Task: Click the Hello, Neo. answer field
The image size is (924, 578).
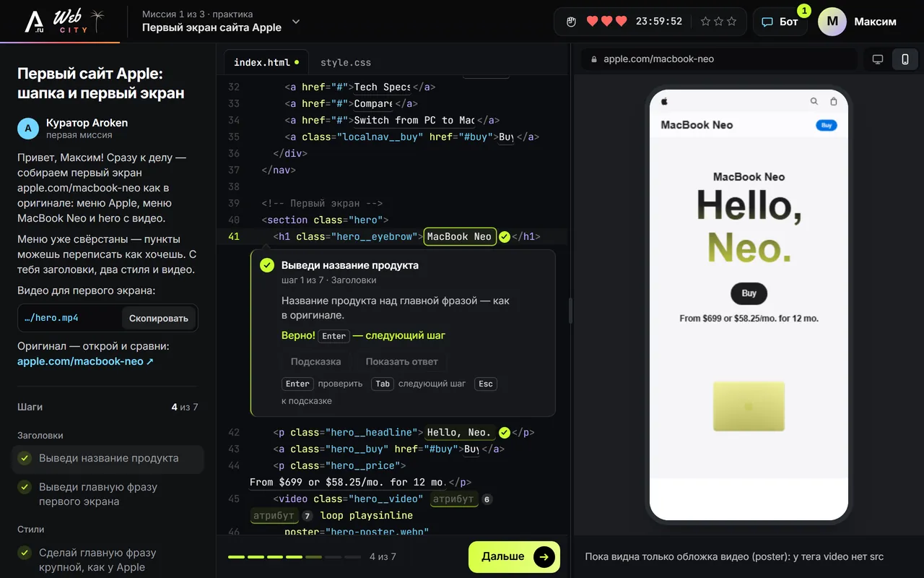Action: point(459,432)
